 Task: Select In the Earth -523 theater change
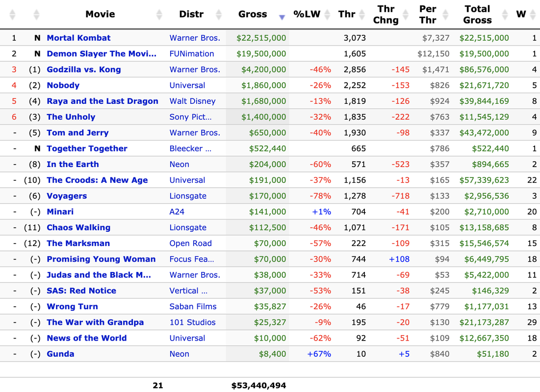pos(400,165)
